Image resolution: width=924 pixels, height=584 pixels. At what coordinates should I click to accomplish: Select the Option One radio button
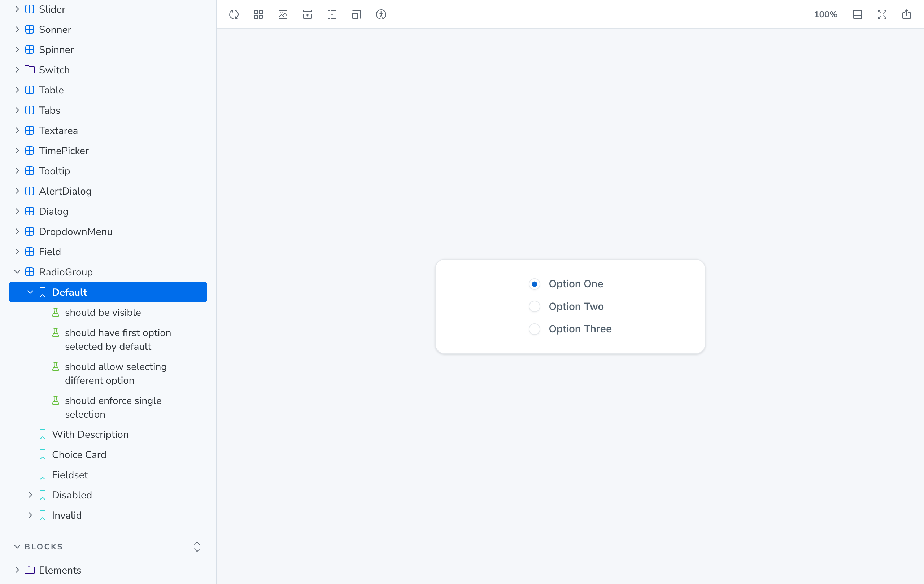pyautogui.click(x=534, y=284)
